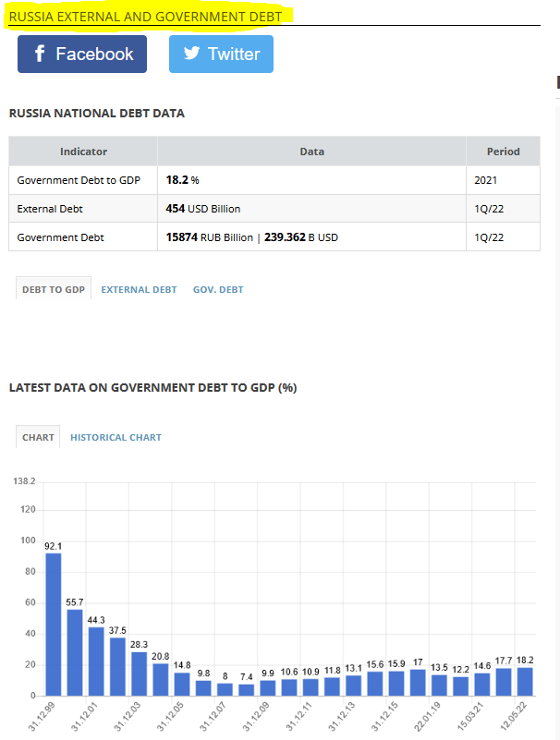Viewport: 560px width, 740px height.
Task: Click the 2021 period cell
Action: pos(503,180)
